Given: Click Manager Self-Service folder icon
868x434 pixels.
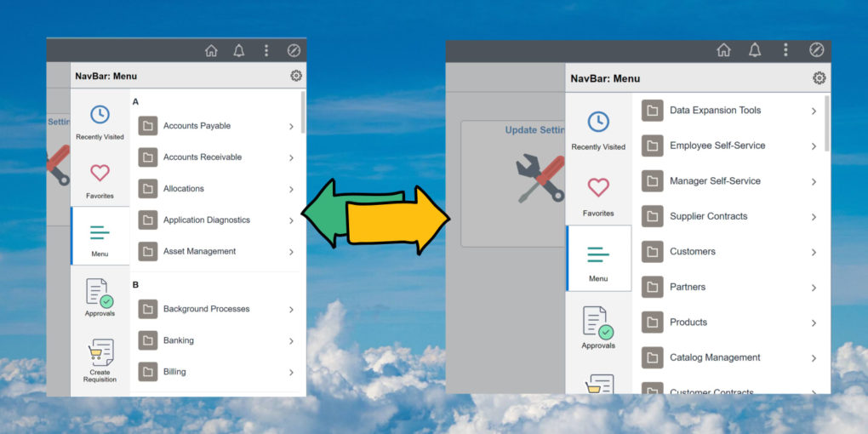Looking at the screenshot, I should [x=652, y=181].
